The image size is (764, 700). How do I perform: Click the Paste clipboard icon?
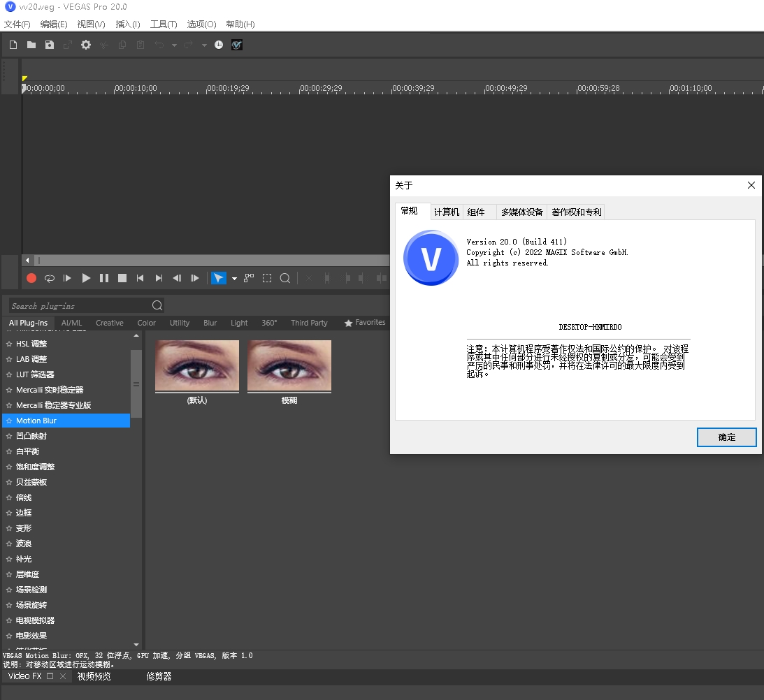[140, 45]
